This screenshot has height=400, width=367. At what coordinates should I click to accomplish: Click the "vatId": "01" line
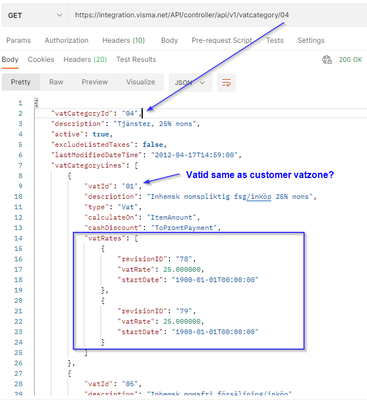(x=113, y=186)
